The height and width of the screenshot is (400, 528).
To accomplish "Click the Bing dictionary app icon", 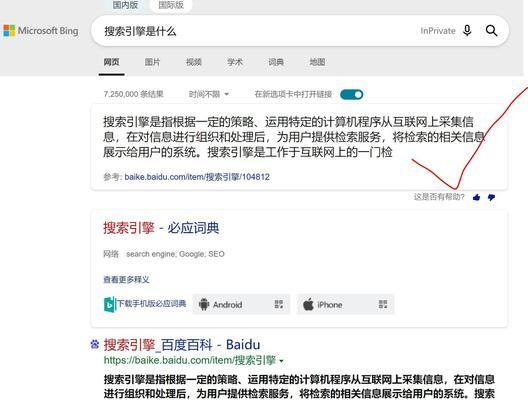I will (109, 304).
